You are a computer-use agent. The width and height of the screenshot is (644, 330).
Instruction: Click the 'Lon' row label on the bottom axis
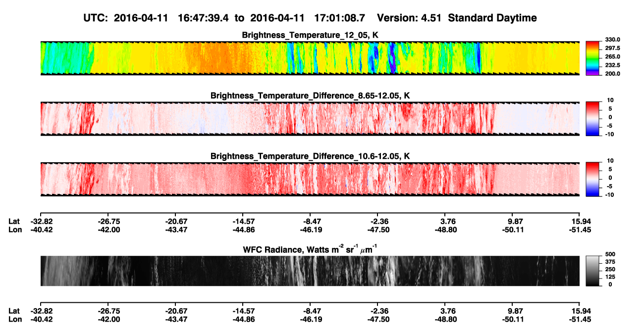15,320
